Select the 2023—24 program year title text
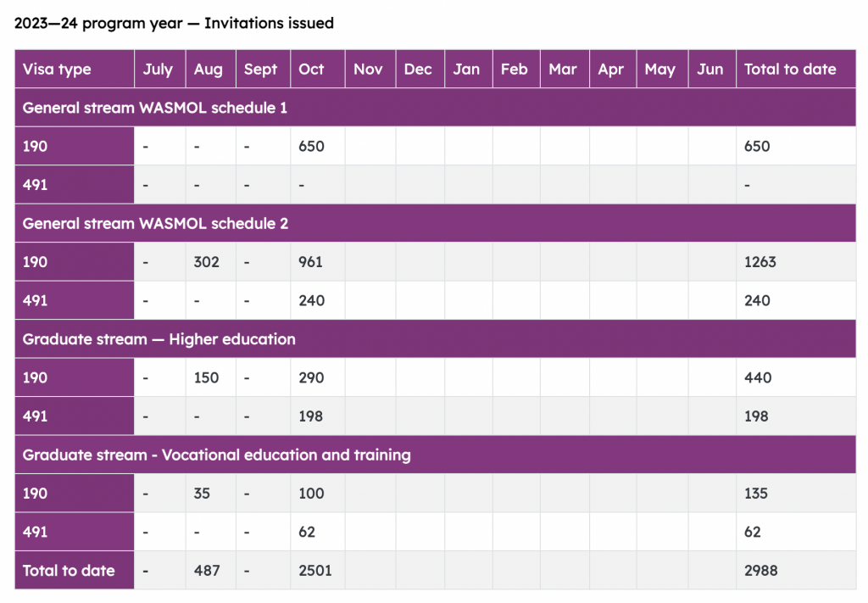 [174, 24]
